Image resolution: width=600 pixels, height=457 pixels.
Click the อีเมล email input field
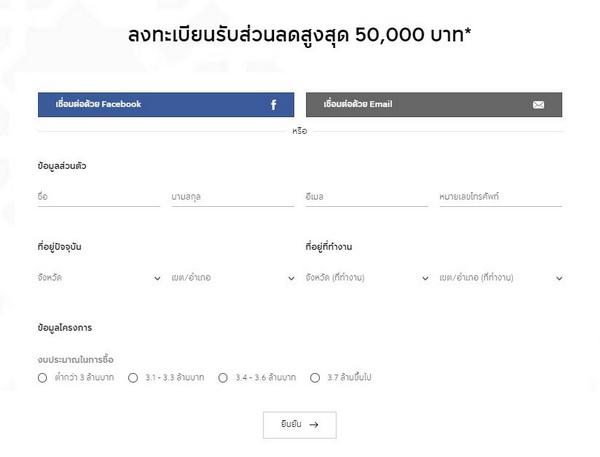[366, 197]
